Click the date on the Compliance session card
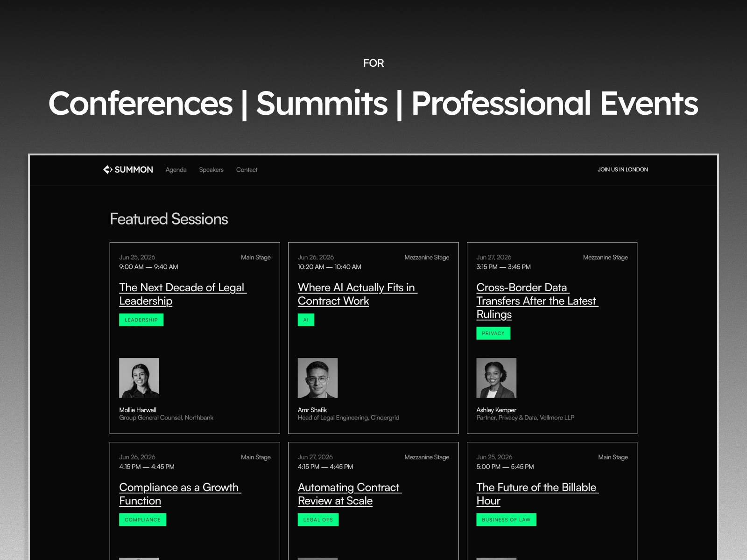This screenshot has height=560, width=747. click(x=137, y=457)
